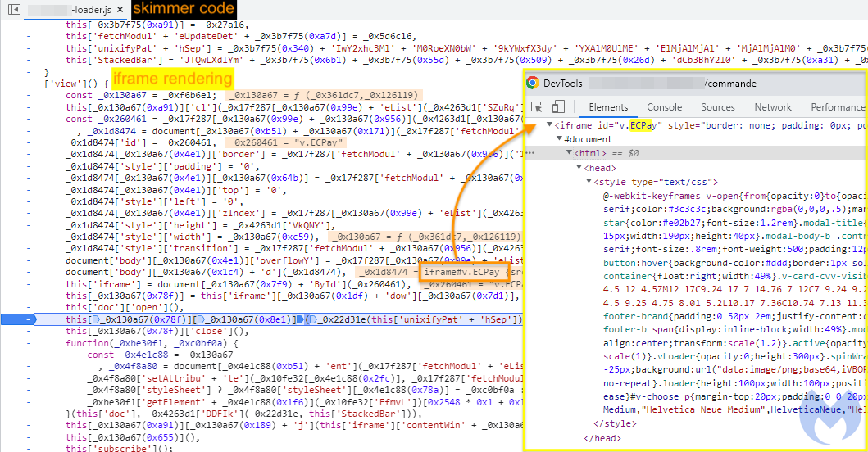Image resolution: width=868 pixels, height=452 pixels.
Task: Click the closing </head> tag
Action: 602,438
